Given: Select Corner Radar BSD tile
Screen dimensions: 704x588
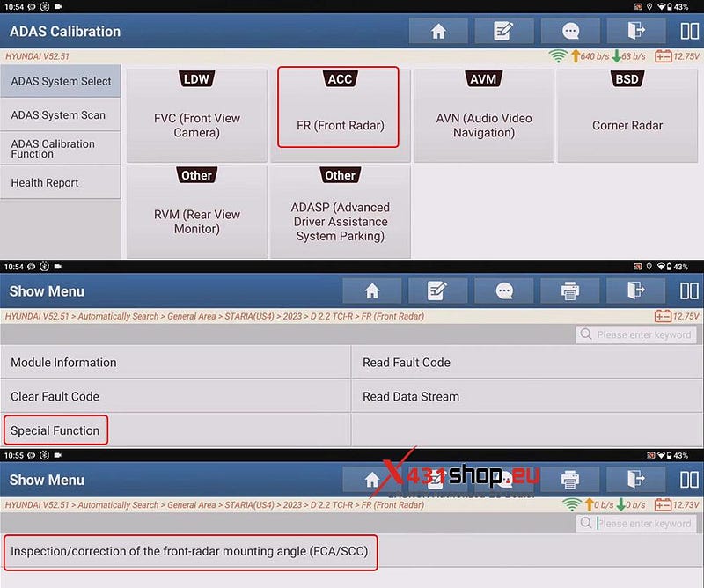Looking at the screenshot, I should (x=627, y=115).
